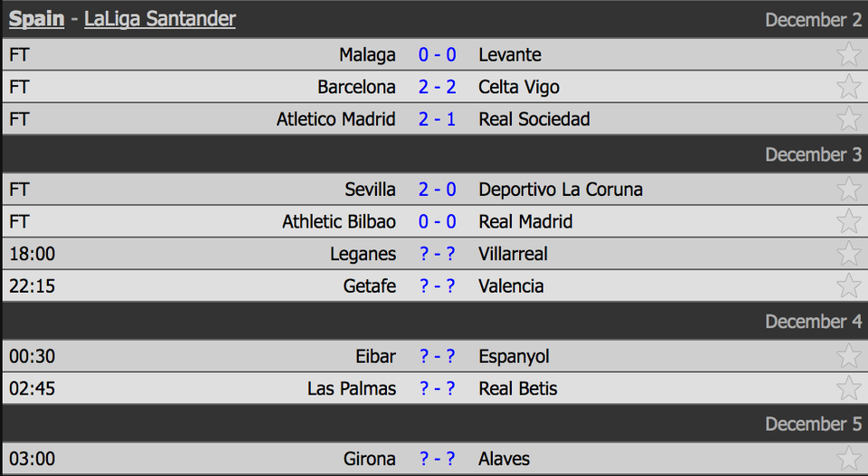868x476 pixels.
Task: Open the Atletico Madrid 2 - 1 score details
Action: click(x=438, y=119)
